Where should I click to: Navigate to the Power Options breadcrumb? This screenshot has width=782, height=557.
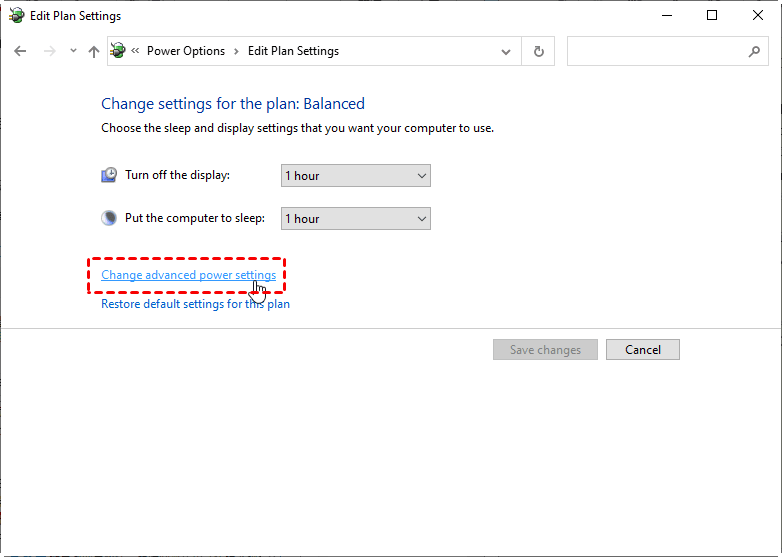pos(185,51)
